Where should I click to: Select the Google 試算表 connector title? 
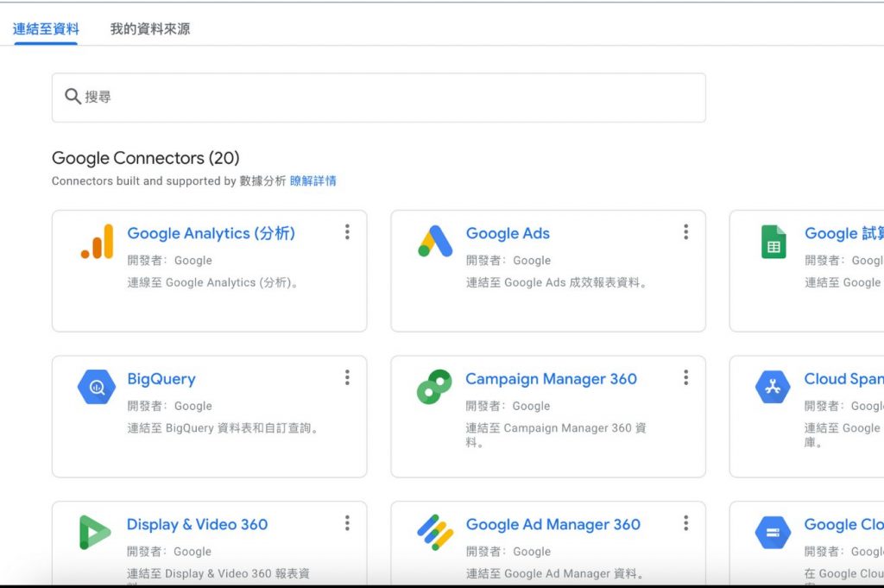[x=844, y=233]
